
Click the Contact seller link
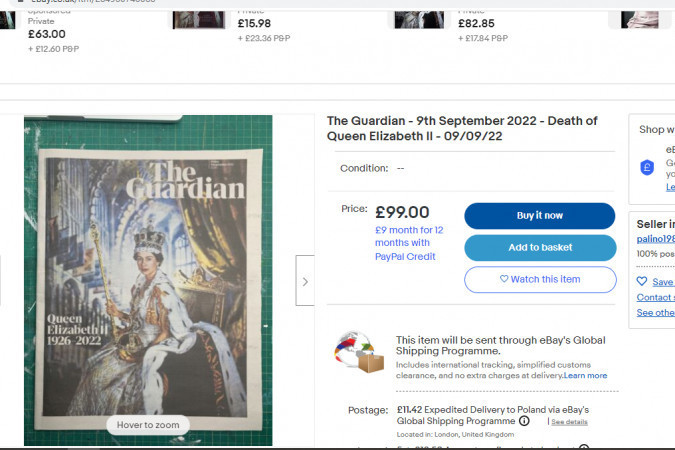(655, 297)
